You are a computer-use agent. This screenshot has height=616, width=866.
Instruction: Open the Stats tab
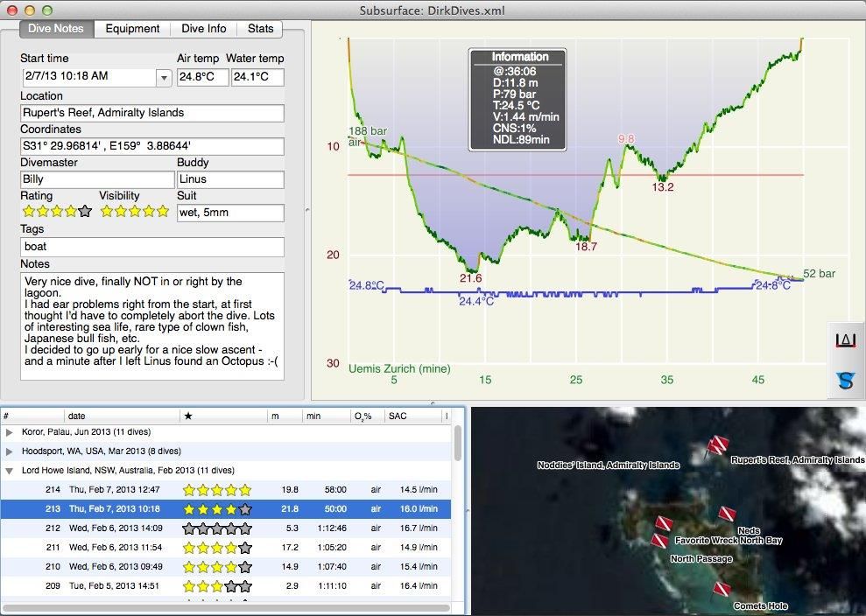click(260, 28)
